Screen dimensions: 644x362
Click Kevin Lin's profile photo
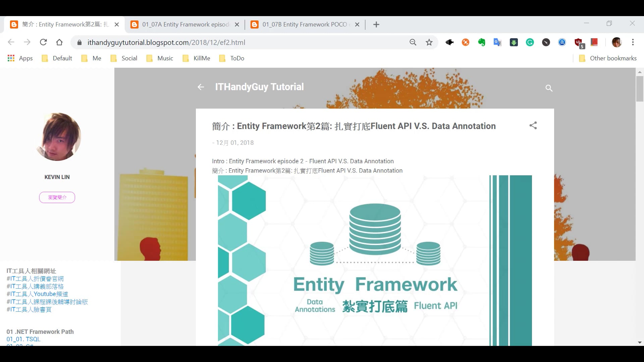pos(57,136)
